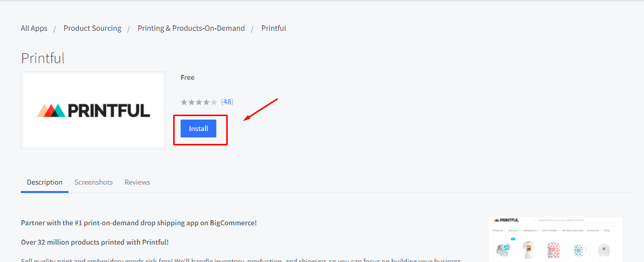Screen dimensions: 644x262
Task: Switch to the Reviews tab
Action: pos(137,182)
